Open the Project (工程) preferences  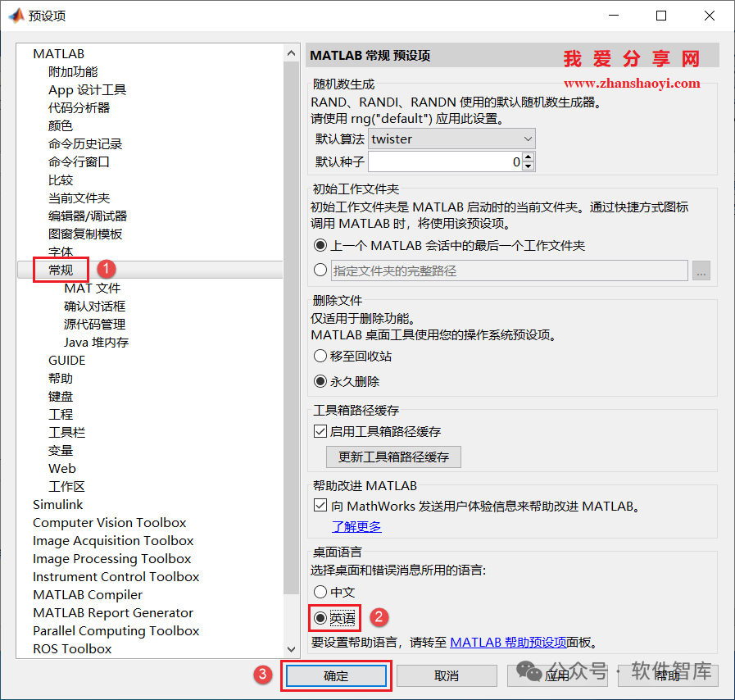pos(61,415)
